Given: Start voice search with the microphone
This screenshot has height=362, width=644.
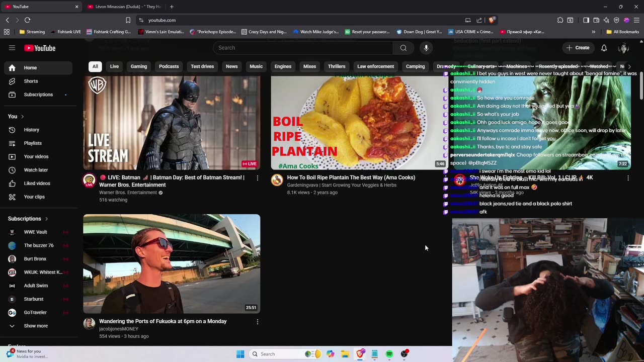Looking at the screenshot, I should [426, 48].
